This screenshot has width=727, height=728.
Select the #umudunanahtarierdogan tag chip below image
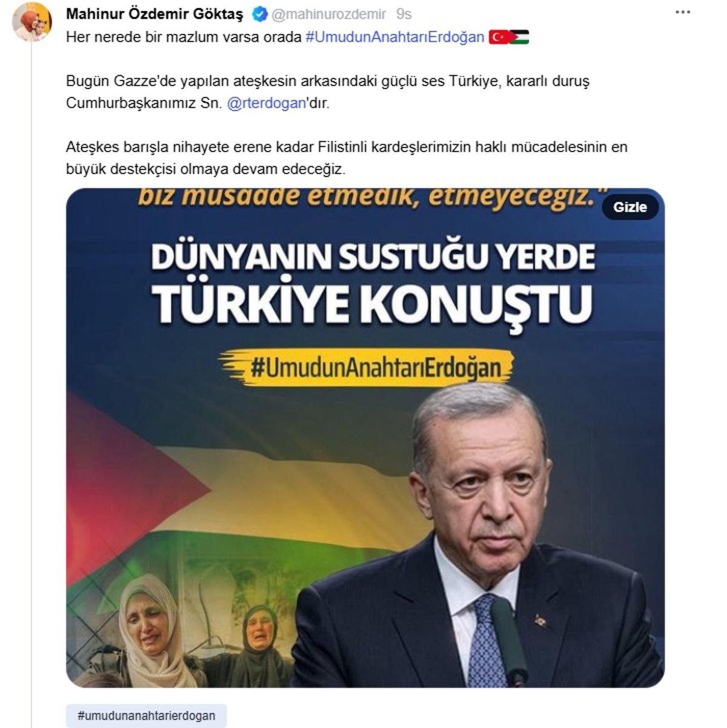coord(146,715)
